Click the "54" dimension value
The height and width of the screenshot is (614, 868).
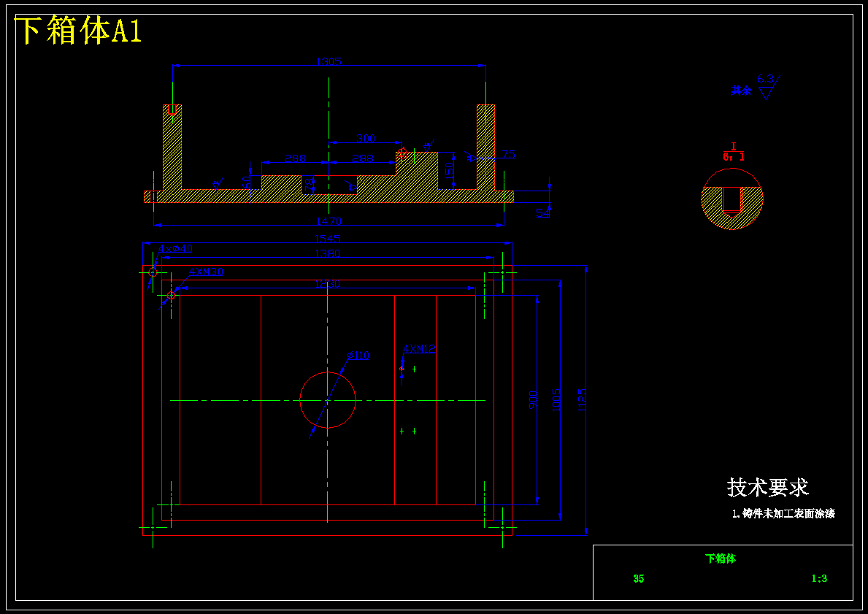(544, 212)
